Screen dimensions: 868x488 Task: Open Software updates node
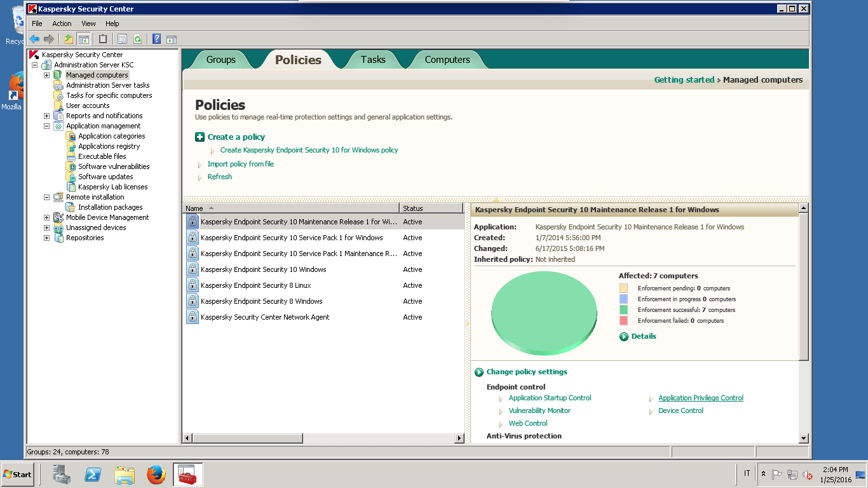106,177
